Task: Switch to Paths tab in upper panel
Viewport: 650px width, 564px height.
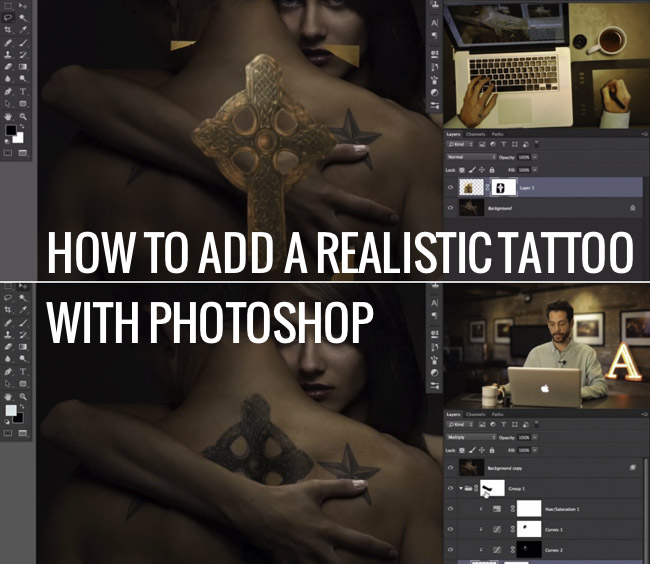Action: pos(497,134)
